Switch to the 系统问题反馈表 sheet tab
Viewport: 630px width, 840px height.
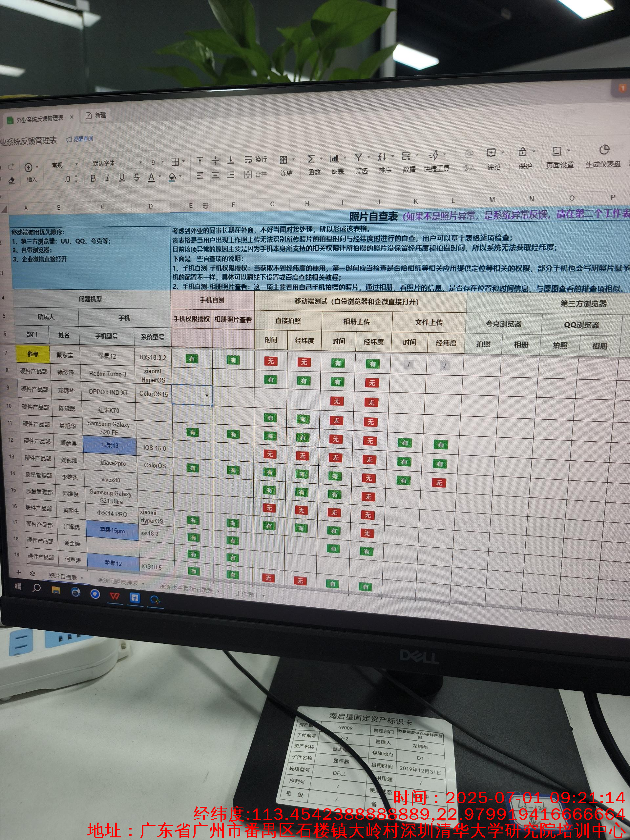pos(118,581)
